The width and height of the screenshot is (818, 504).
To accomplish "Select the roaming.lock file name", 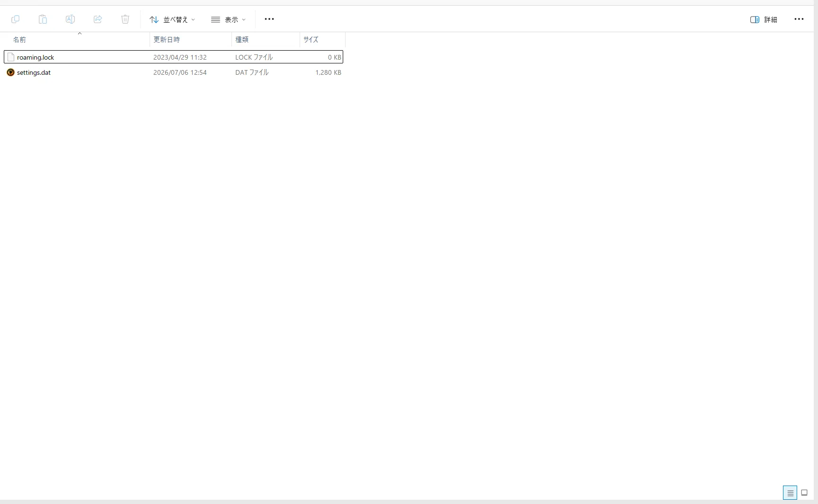I will point(36,57).
